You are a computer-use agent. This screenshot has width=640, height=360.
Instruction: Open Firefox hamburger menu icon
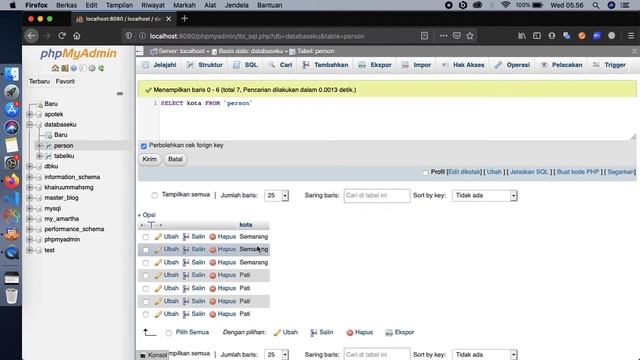(x=631, y=36)
